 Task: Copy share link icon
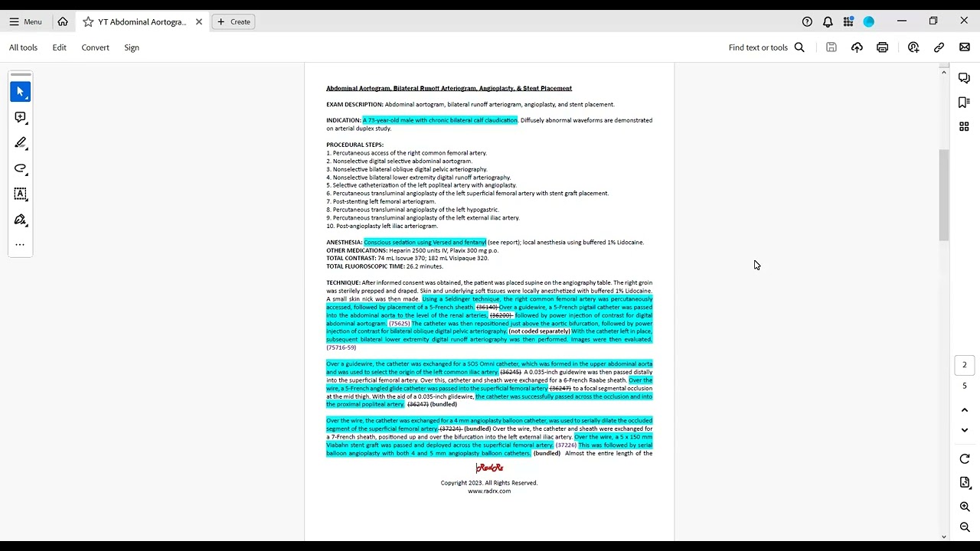939,47
